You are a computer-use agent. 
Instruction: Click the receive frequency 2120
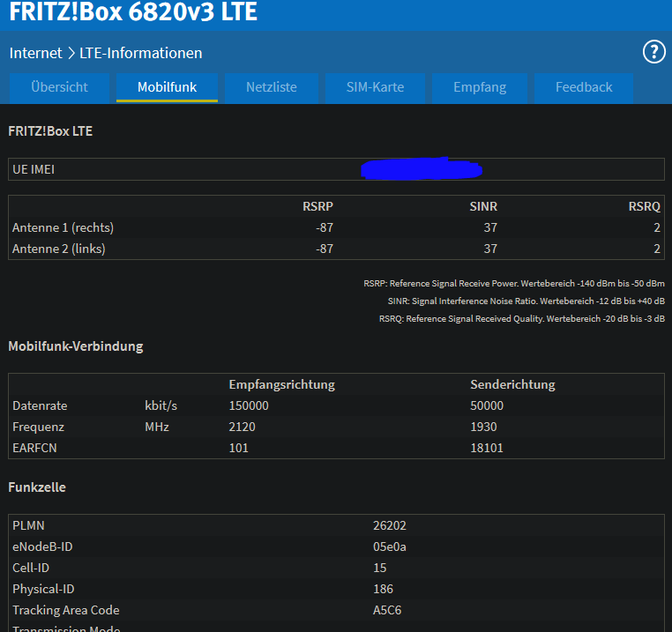point(242,427)
